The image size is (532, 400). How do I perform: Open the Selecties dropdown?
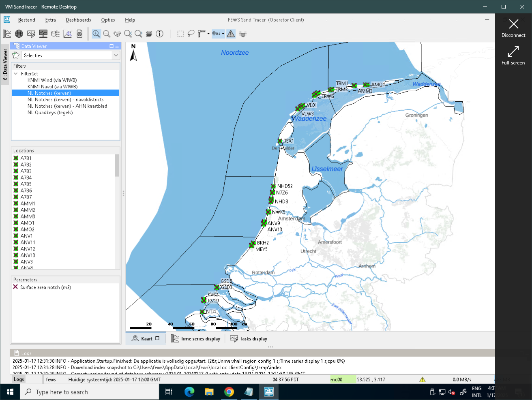click(116, 54)
